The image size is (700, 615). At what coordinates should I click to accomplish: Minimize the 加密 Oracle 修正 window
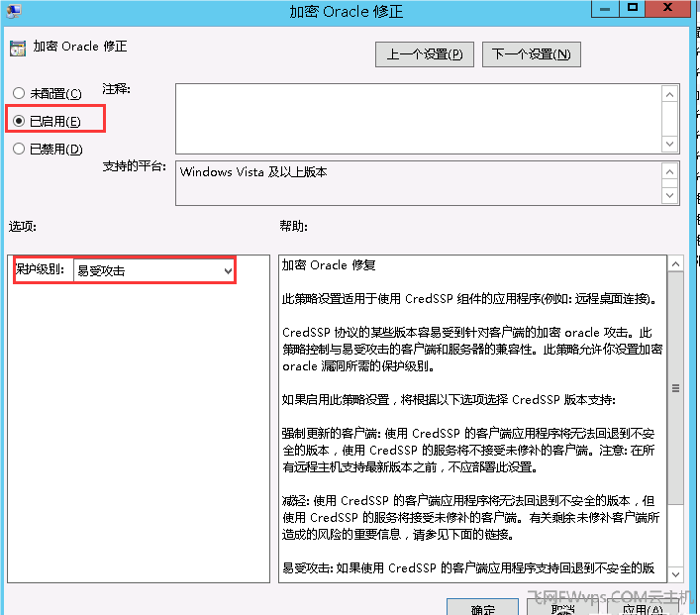[x=605, y=8]
